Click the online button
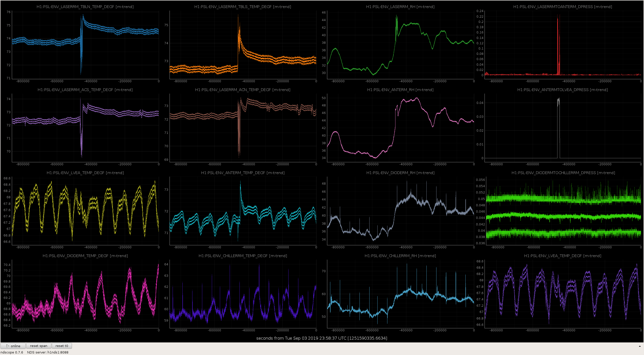The height and width of the screenshot is (355, 644). point(13,346)
